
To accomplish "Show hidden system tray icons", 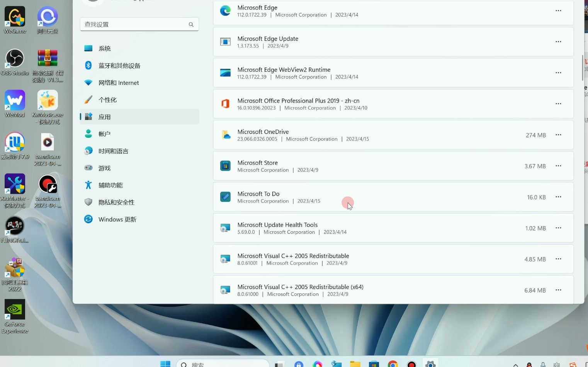I will pos(515,365).
